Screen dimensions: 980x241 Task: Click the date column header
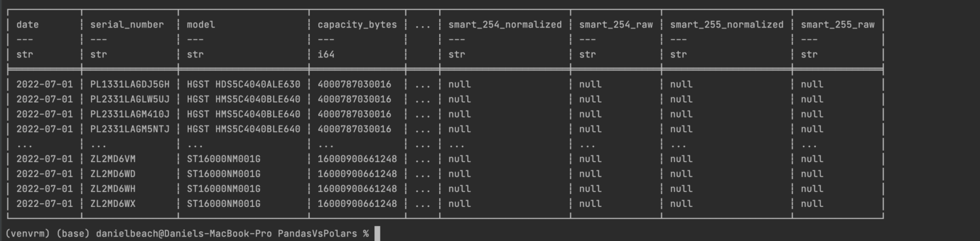coord(27,25)
